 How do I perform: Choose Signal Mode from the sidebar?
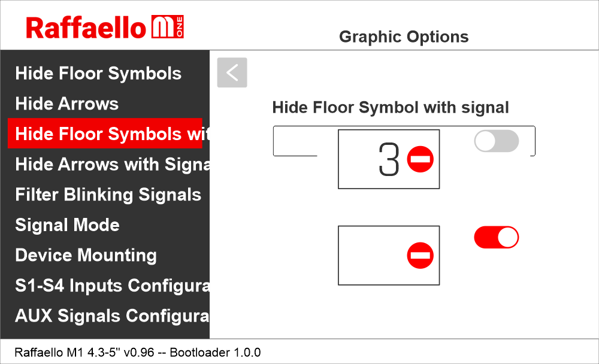[67, 225]
